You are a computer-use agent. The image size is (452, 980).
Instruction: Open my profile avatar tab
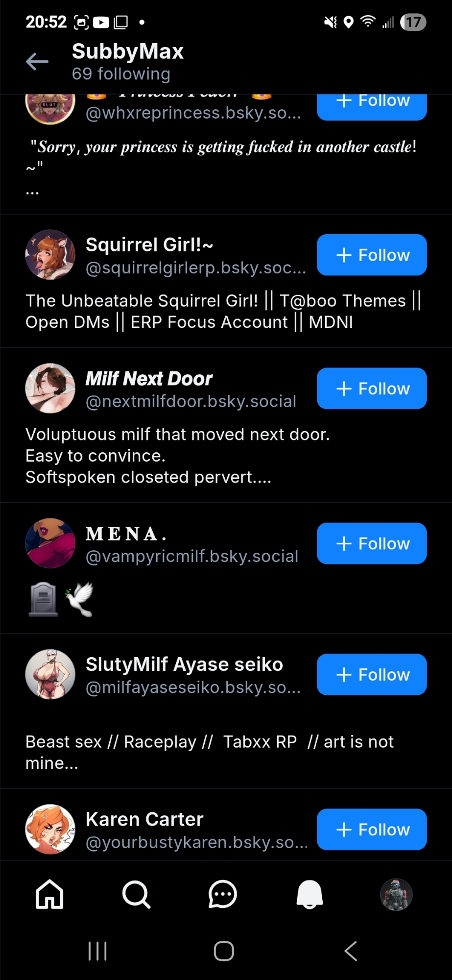coord(396,894)
